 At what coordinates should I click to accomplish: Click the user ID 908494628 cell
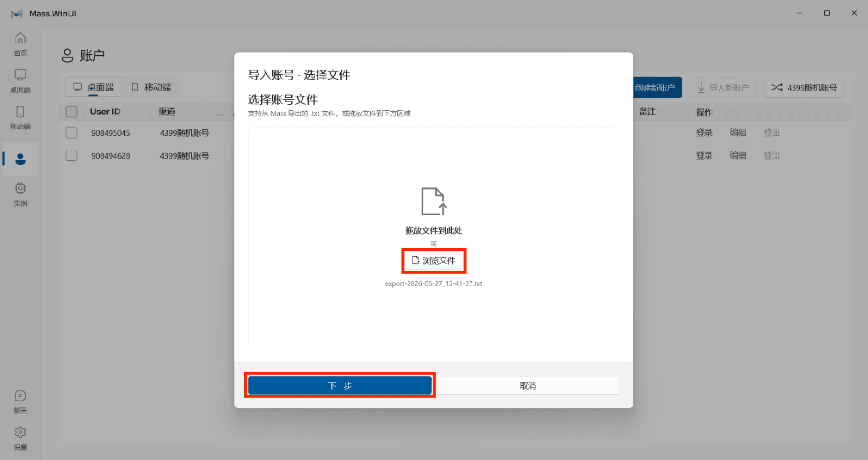[111, 156]
